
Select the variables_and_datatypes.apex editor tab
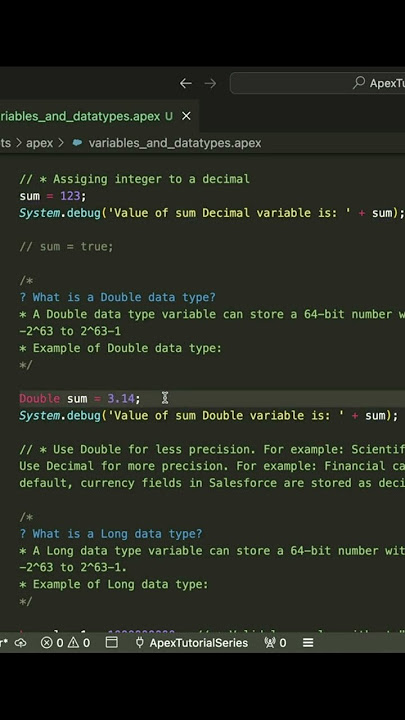(86, 116)
